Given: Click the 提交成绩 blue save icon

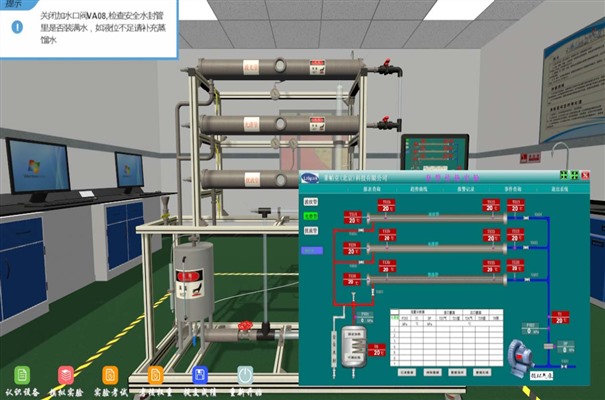Looking at the screenshot, I should click(200, 375).
